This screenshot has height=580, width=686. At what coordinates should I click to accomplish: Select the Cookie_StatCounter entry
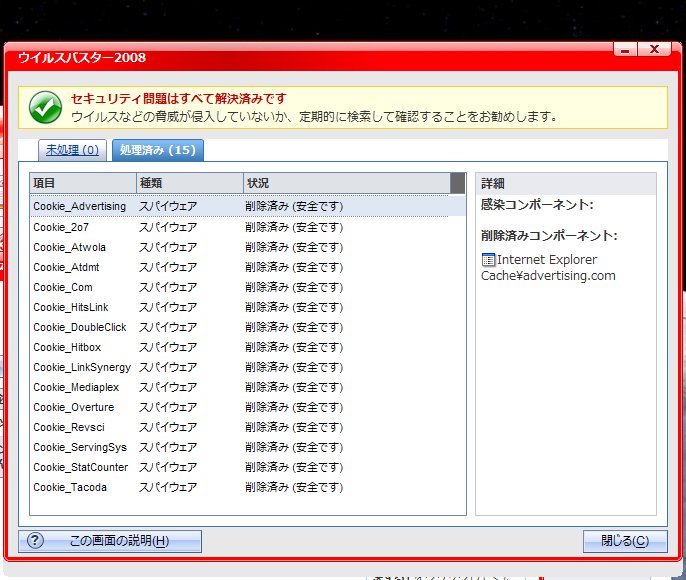pyautogui.click(x=247, y=468)
